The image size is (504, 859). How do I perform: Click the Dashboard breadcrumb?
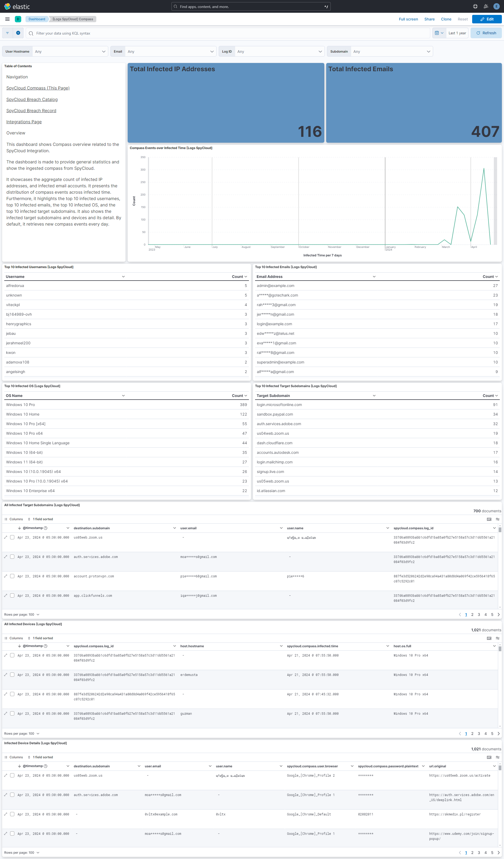37,19
